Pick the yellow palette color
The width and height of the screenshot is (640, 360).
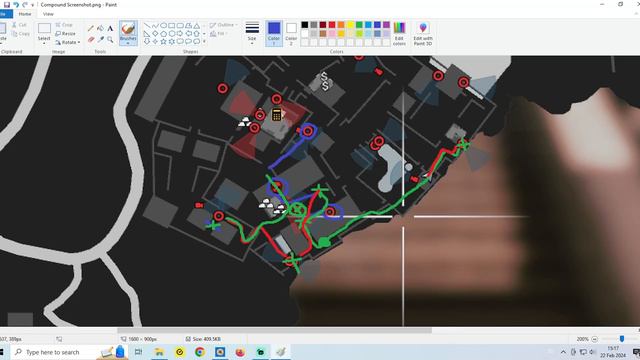(x=350, y=25)
